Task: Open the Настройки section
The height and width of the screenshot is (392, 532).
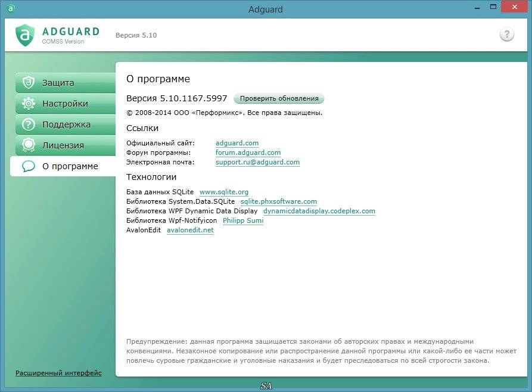Action: [66, 104]
